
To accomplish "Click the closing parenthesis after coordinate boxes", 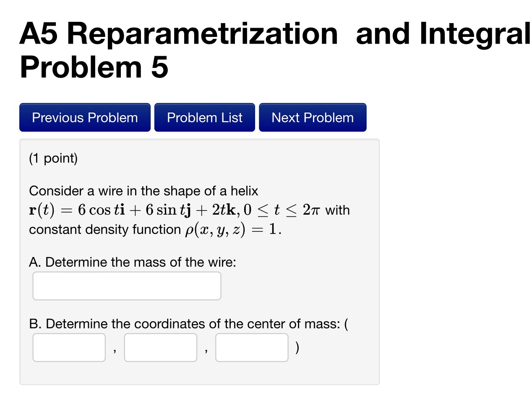I will (297, 347).
